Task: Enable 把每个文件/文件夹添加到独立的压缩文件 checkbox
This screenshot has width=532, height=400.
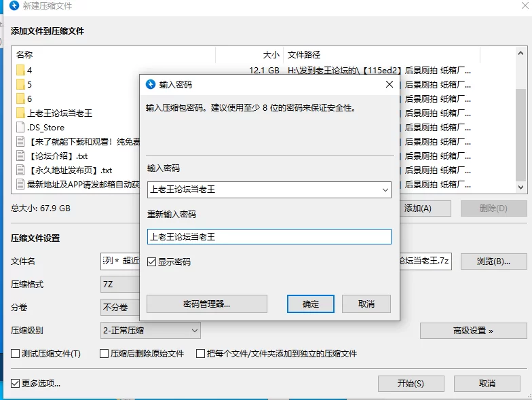Action: tap(201, 353)
